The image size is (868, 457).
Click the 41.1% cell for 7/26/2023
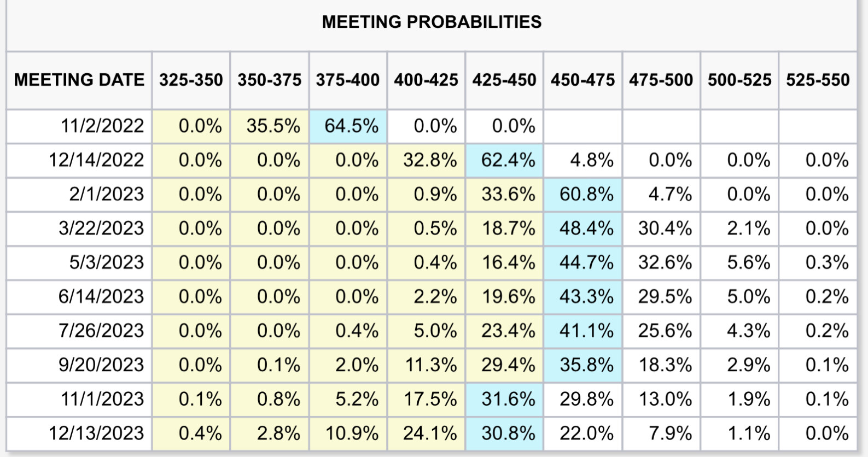(586, 331)
